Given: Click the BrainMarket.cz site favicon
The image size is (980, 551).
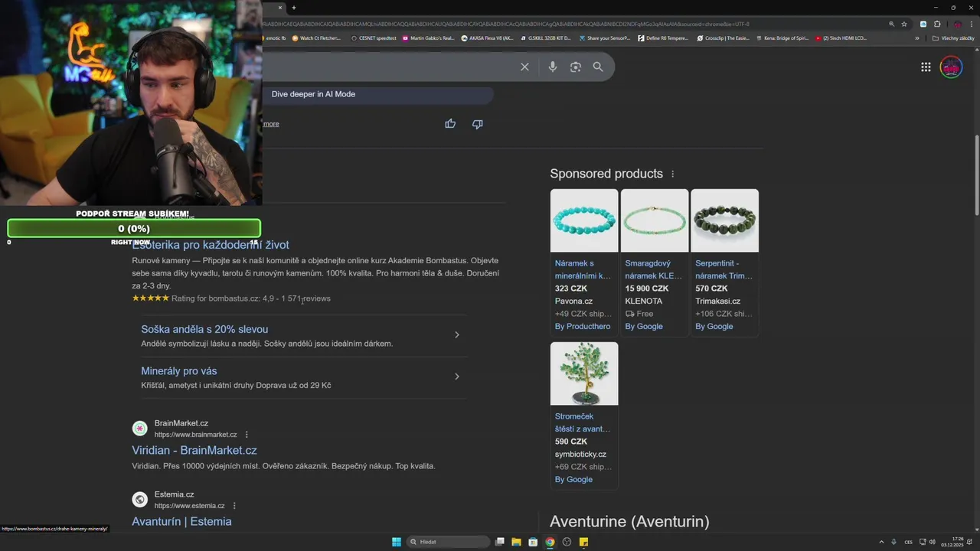Looking at the screenshot, I should click(139, 429).
